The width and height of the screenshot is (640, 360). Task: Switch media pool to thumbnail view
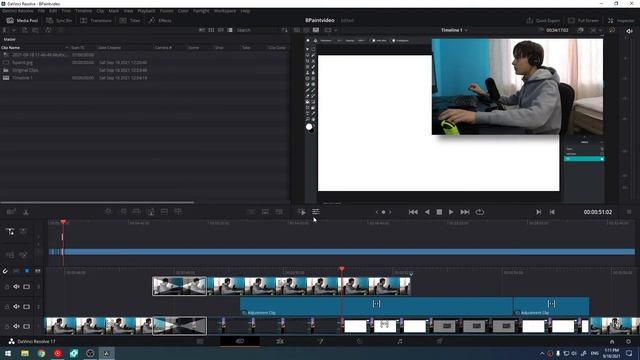tap(211, 30)
